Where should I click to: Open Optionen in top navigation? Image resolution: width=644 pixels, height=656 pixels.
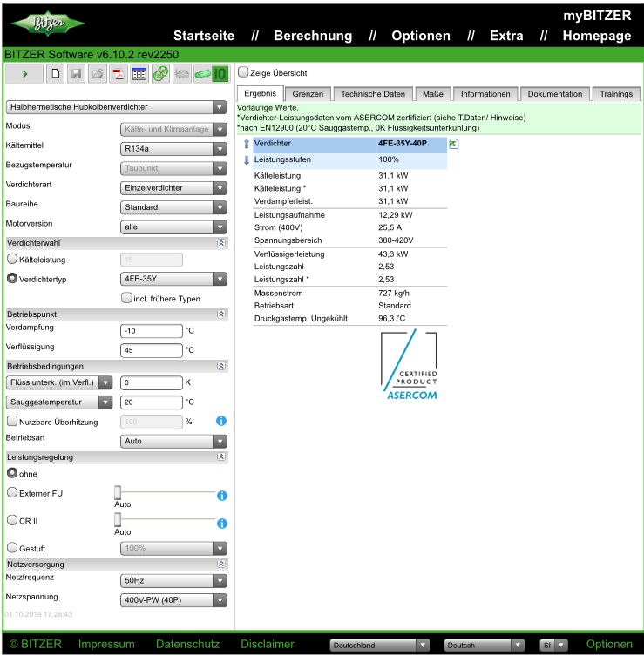point(421,36)
